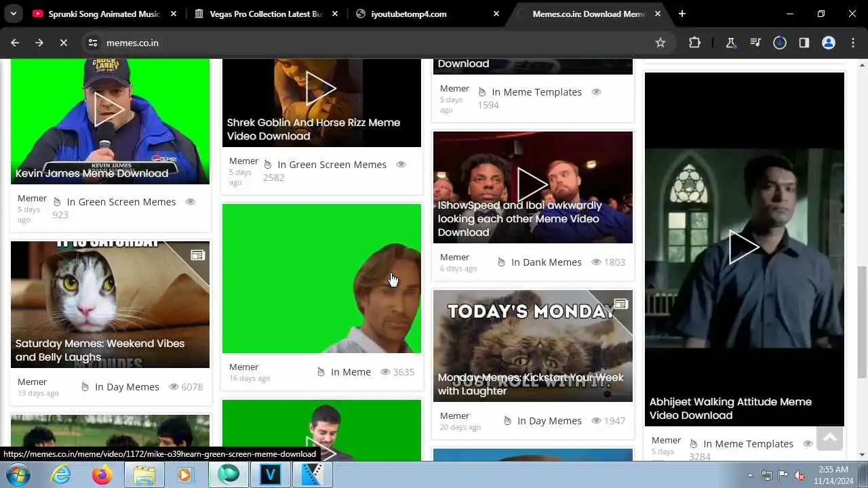
Task: Open Windows Media Player taskbar icon
Action: pos(184,474)
